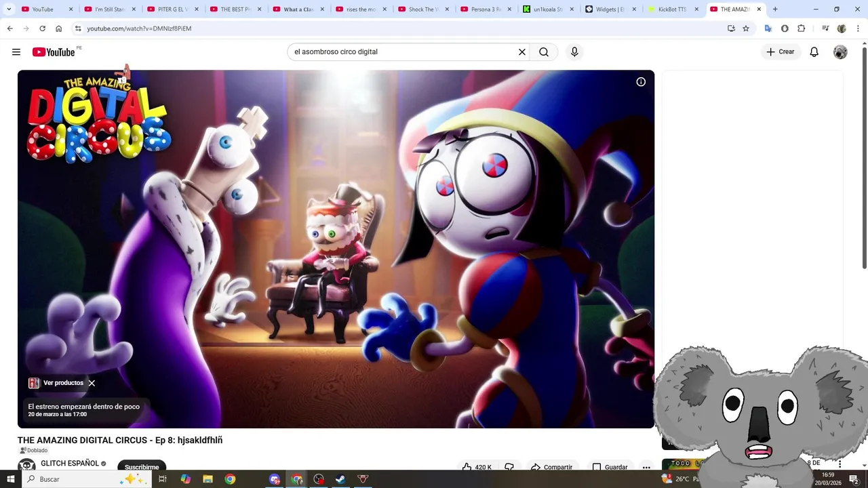This screenshot has height=488, width=868.
Task: Open the Chrome extensions puzzle icon
Action: point(801,28)
